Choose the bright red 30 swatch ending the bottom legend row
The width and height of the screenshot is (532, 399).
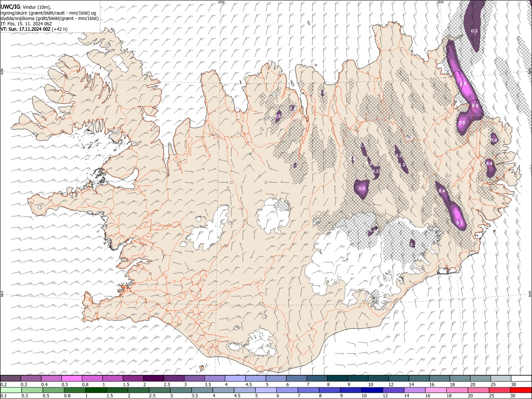point(521,390)
